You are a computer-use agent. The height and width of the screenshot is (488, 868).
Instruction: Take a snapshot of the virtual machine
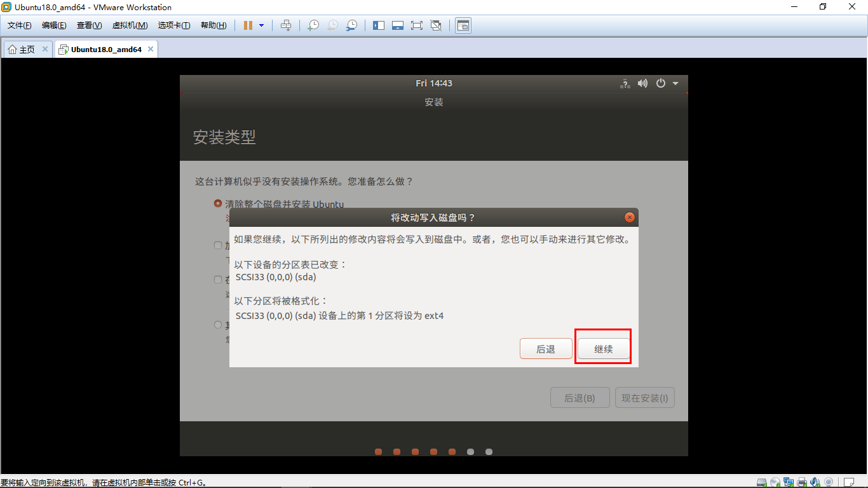313,25
